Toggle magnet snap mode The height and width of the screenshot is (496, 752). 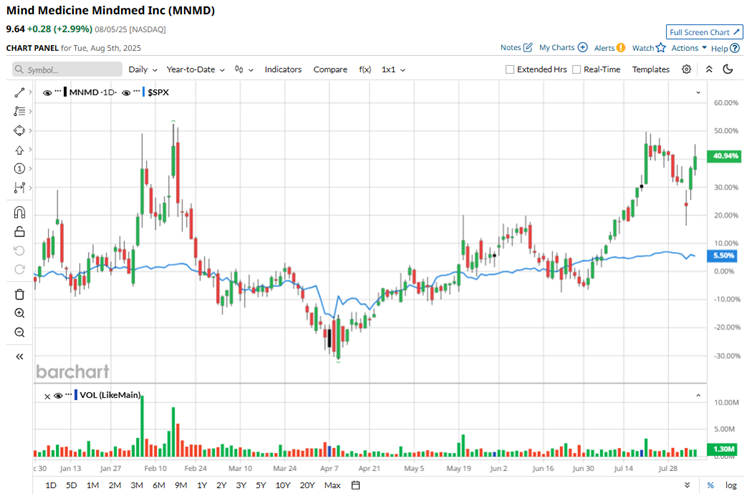[x=19, y=213]
